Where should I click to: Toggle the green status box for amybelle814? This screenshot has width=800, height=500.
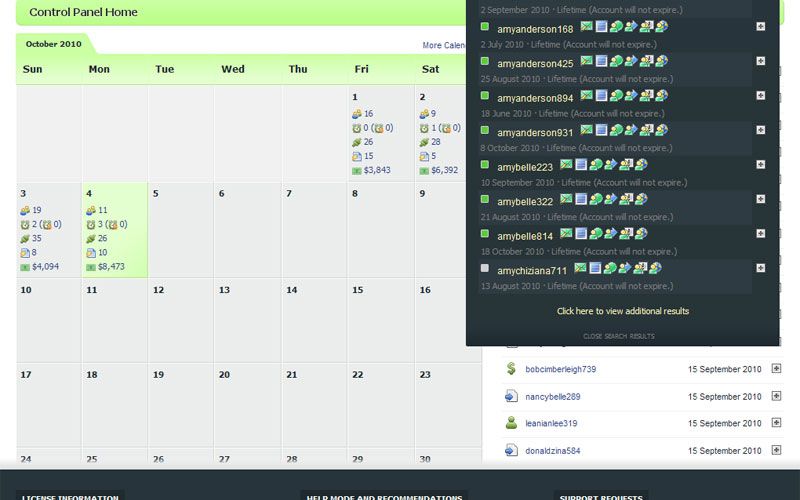tap(485, 234)
